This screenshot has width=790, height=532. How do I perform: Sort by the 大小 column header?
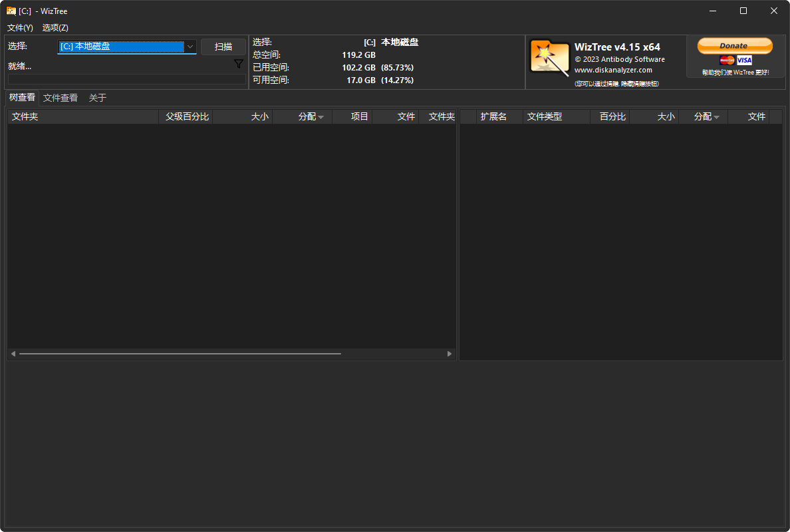[259, 116]
